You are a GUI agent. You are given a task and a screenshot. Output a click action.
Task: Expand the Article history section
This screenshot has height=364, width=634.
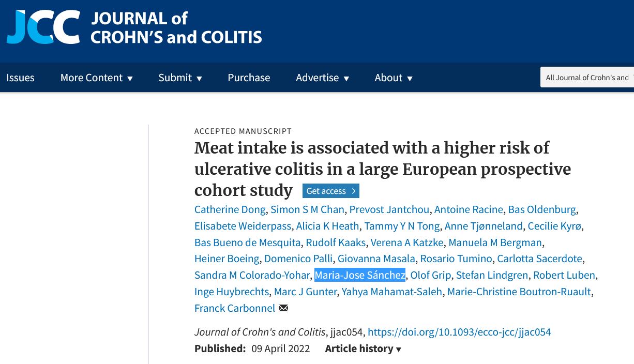[363, 348]
